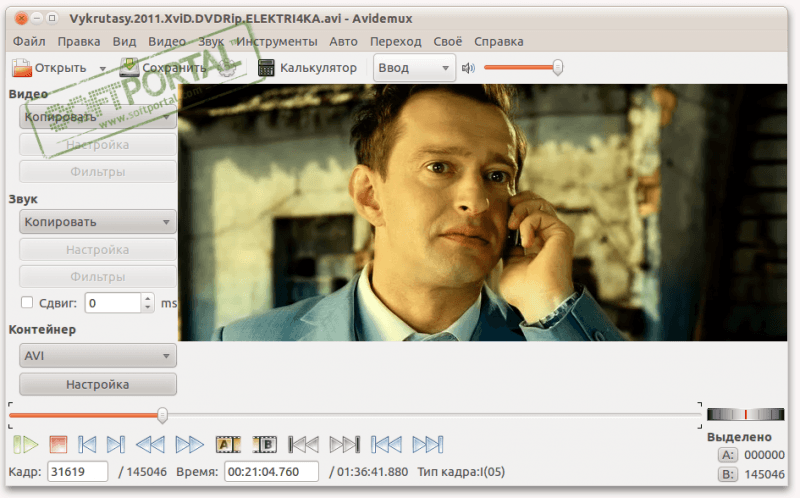Image resolution: width=800 pixels, height=498 pixels.
Task: Open the Правка menu
Action: coord(79,41)
